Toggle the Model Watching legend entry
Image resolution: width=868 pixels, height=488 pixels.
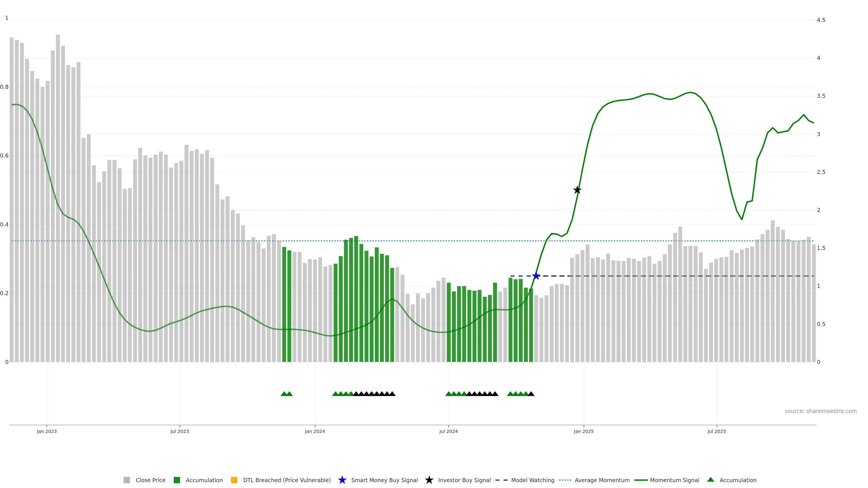[x=532, y=480]
